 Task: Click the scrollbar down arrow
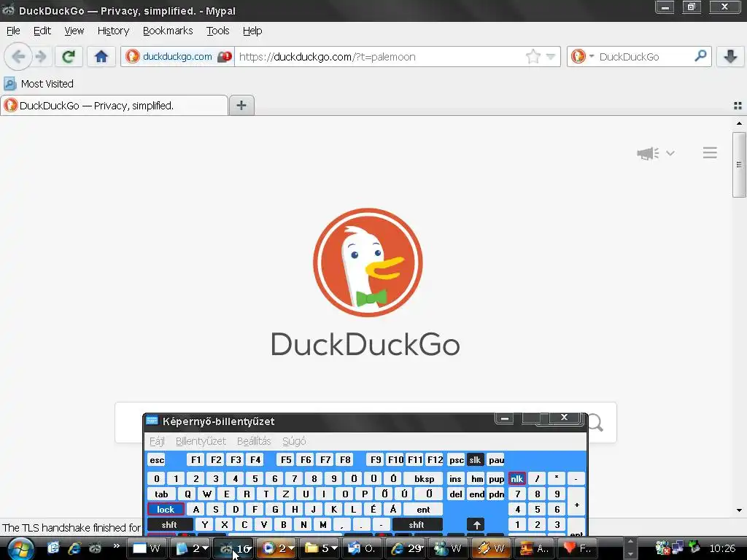coord(739,510)
